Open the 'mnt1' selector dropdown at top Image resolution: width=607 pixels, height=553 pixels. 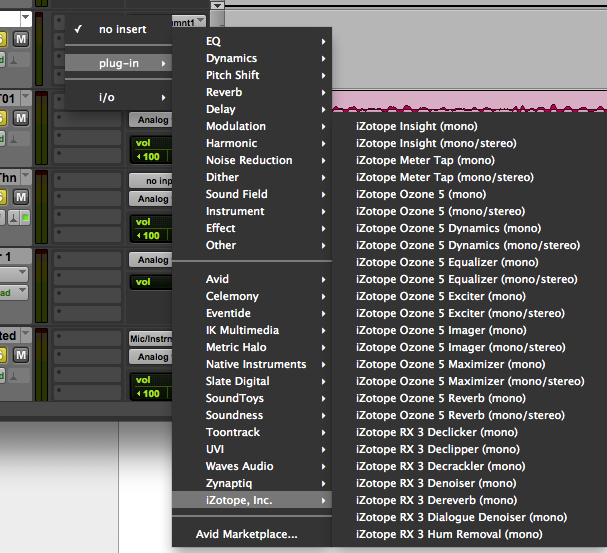pyautogui.click(x=189, y=22)
